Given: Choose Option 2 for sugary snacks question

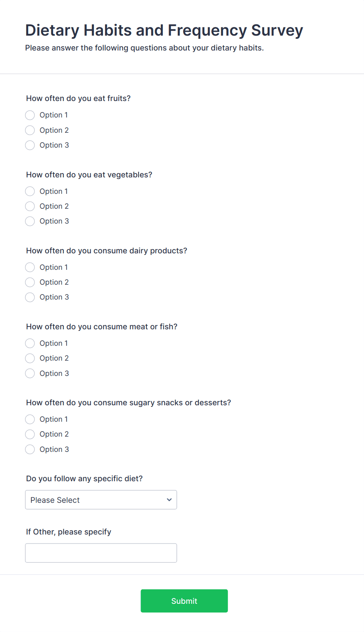Looking at the screenshot, I should [30, 434].
